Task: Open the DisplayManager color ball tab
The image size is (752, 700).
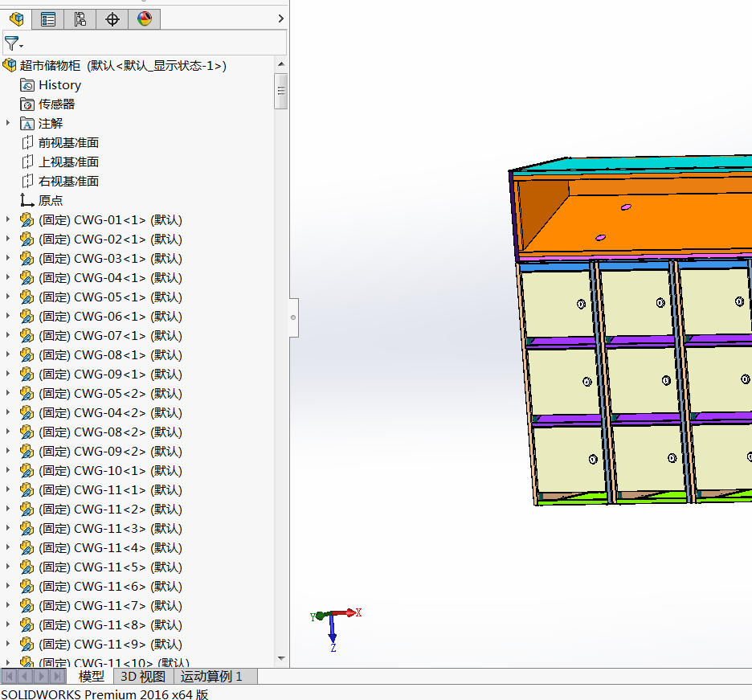Action: point(145,19)
